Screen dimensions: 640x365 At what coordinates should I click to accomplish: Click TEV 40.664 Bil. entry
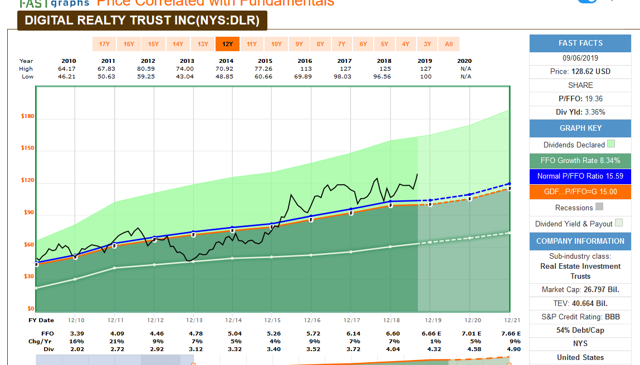580,303
